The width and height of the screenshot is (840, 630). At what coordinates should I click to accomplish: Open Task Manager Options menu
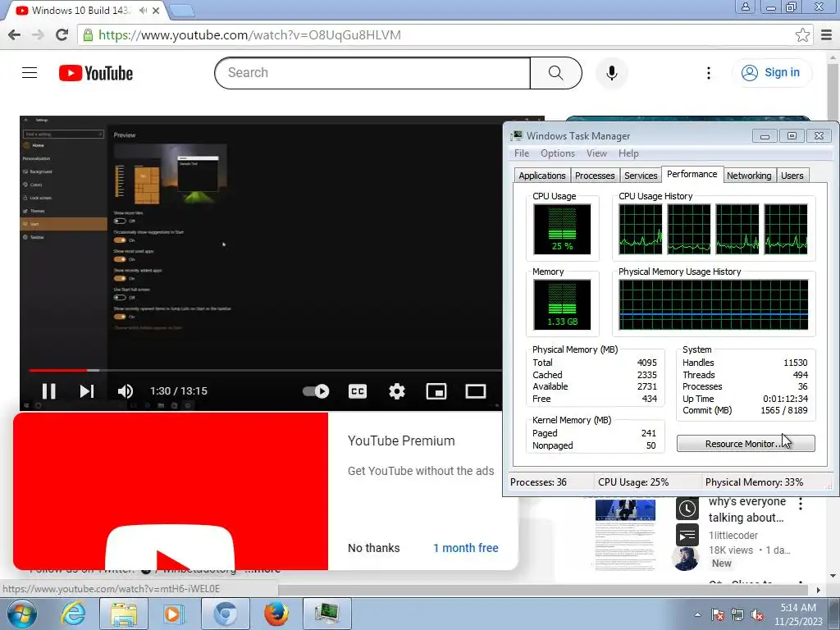[x=557, y=153]
